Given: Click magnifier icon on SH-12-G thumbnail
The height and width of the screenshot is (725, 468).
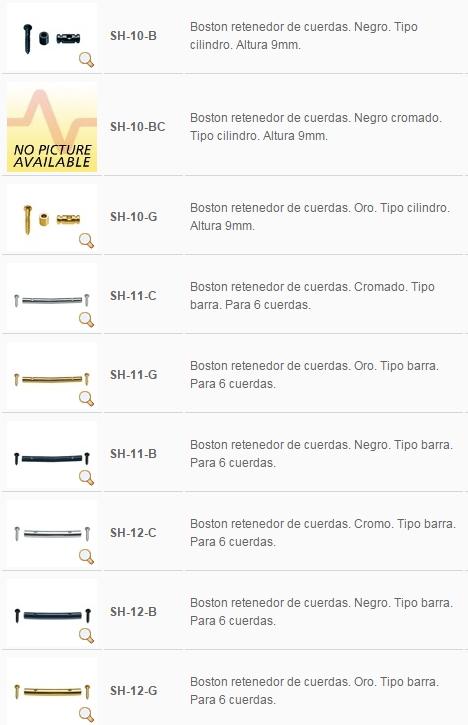Looking at the screenshot, I should point(86,714).
